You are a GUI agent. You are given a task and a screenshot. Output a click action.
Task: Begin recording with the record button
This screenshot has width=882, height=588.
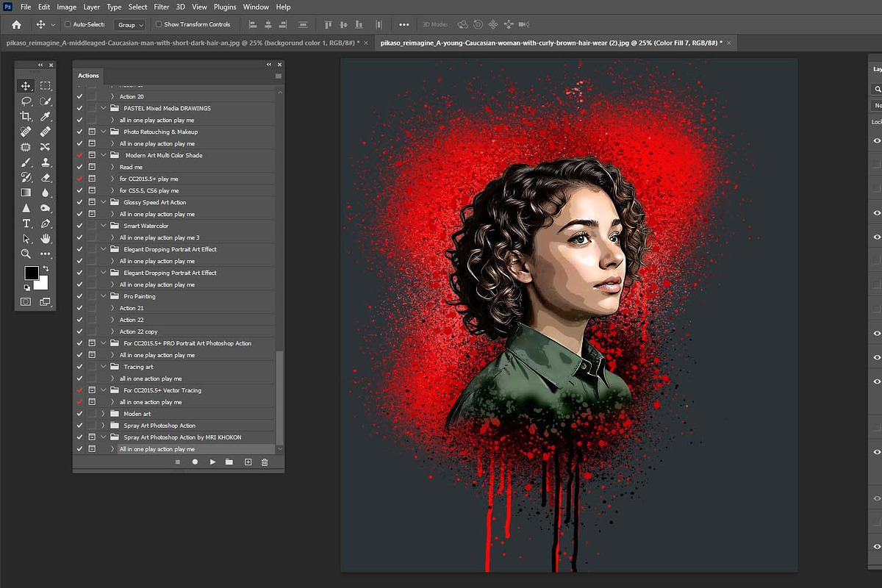(196, 462)
